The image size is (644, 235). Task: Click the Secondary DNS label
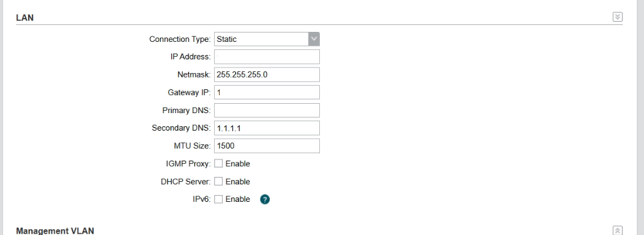181,128
